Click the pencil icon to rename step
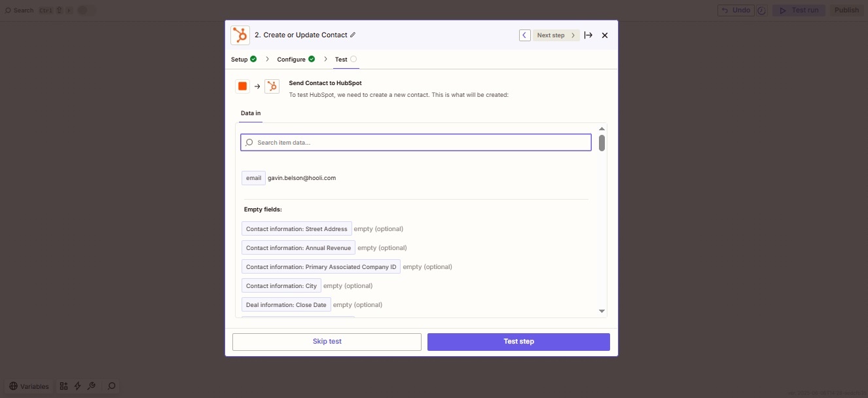 pos(353,35)
